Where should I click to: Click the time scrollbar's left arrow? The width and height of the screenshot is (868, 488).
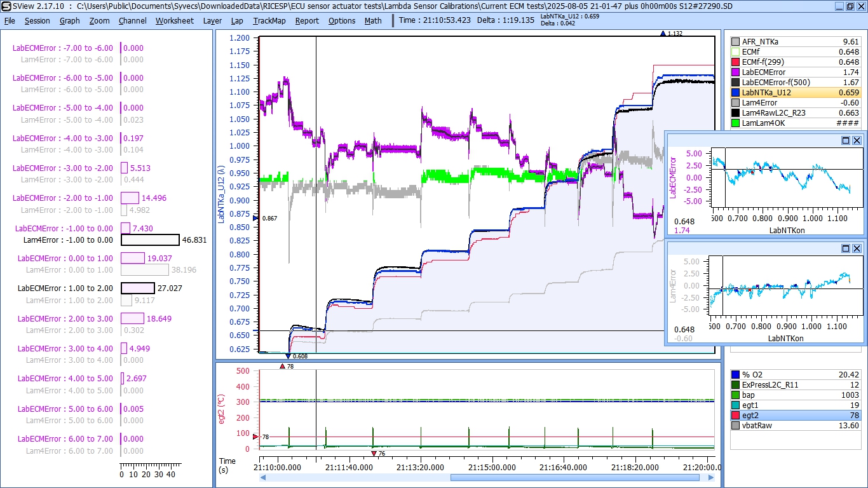click(264, 477)
